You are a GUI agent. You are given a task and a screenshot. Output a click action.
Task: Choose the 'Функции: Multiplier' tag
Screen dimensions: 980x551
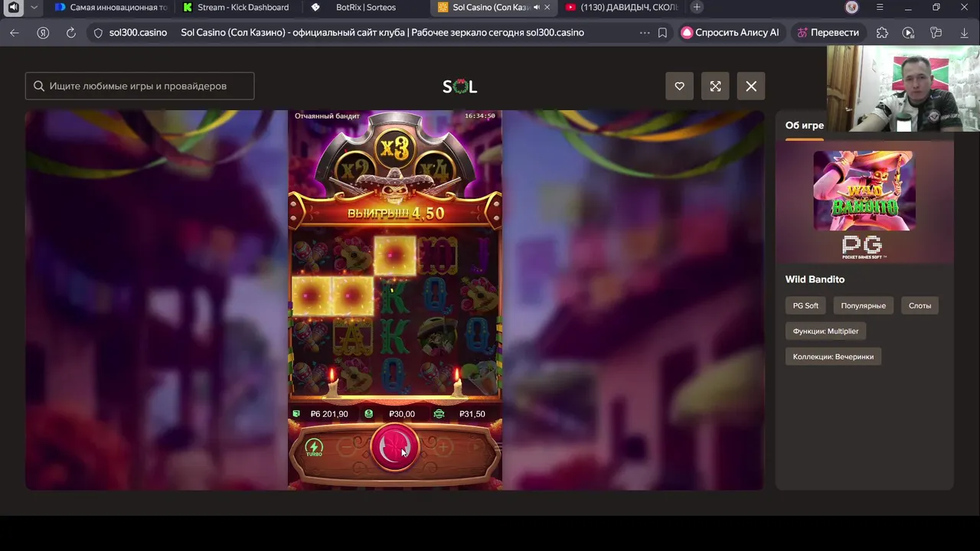(x=825, y=331)
